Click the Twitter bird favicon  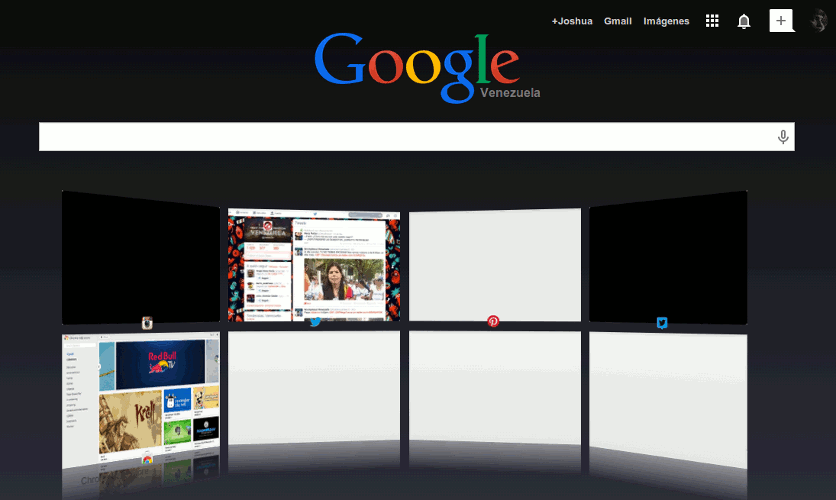coord(315,321)
